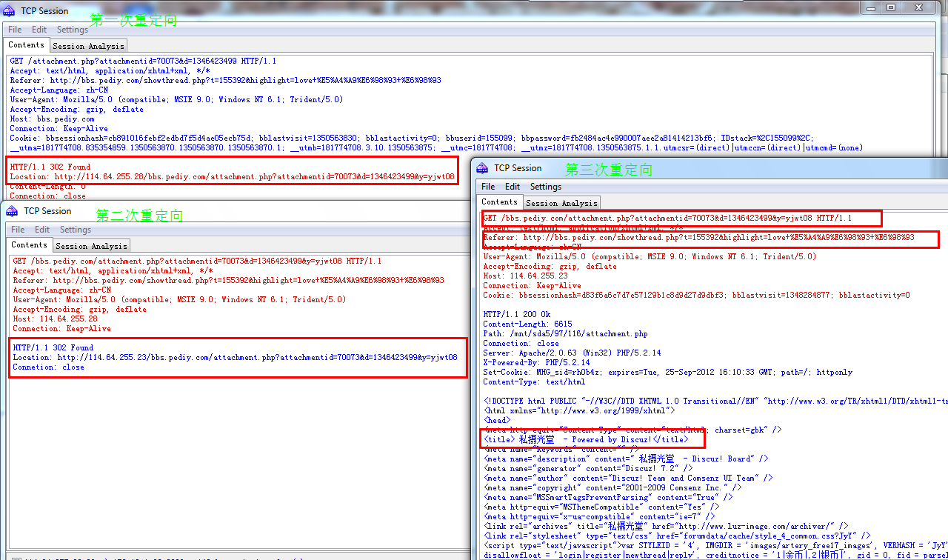Open Settings menu in the lower-left TCP Session window
Image resolution: width=948 pixels, height=560 pixels.
pyautogui.click(x=76, y=230)
